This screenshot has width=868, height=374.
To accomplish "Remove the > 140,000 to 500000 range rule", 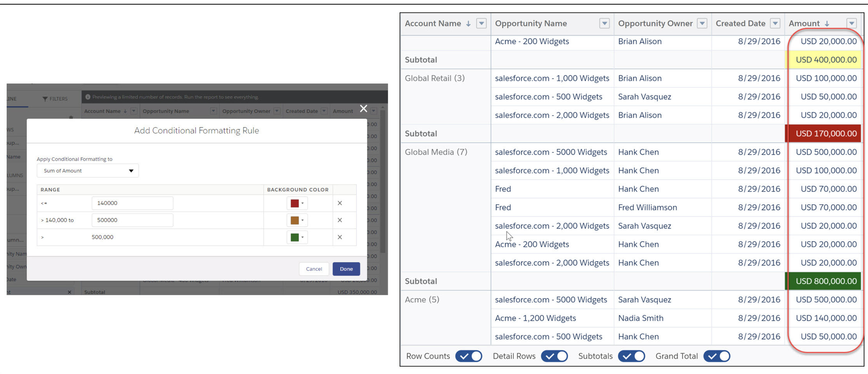I will click(x=340, y=220).
